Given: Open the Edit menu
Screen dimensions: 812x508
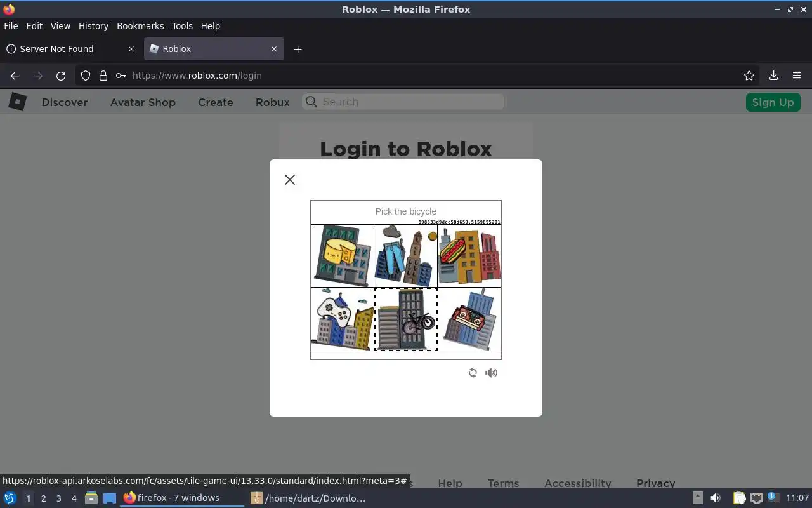Looking at the screenshot, I should coord(34,26).
